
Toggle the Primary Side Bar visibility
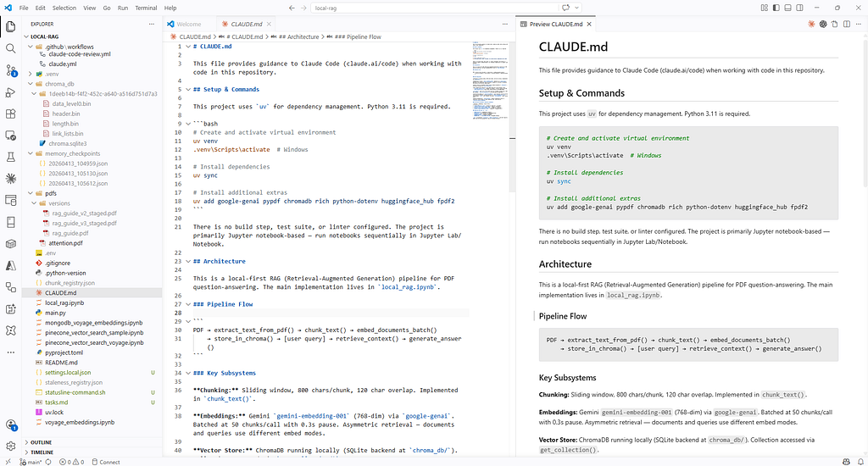click(776, 8)
